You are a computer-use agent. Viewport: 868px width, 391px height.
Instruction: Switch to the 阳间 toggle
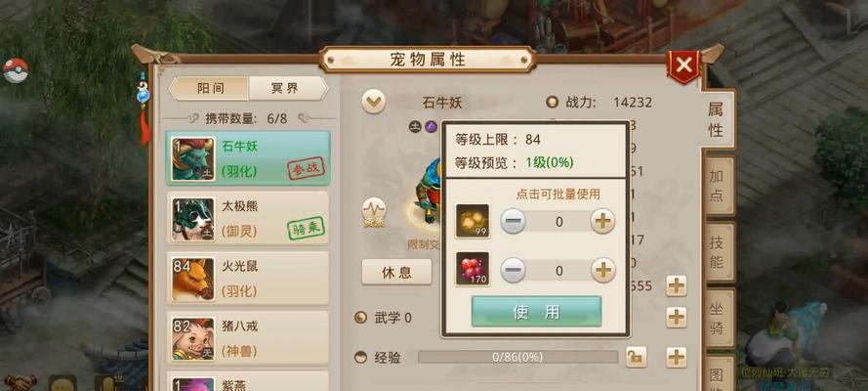[210, 89]
